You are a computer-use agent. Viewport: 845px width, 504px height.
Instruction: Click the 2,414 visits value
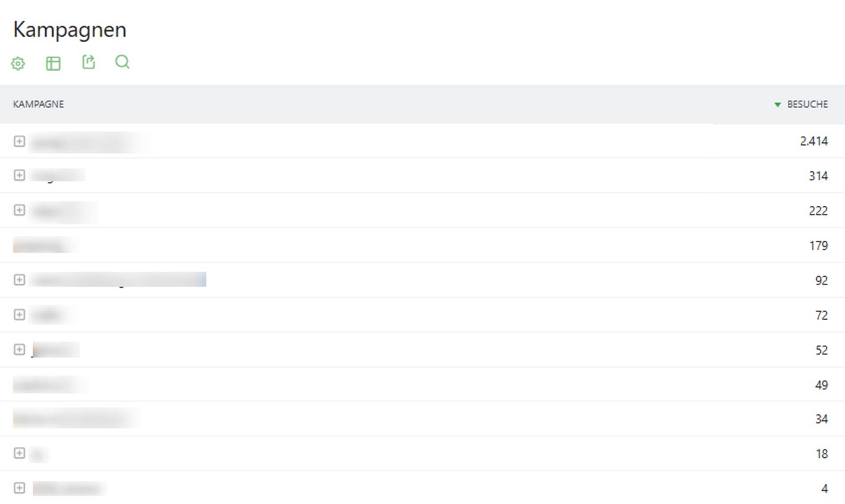[x=814, y=141]
